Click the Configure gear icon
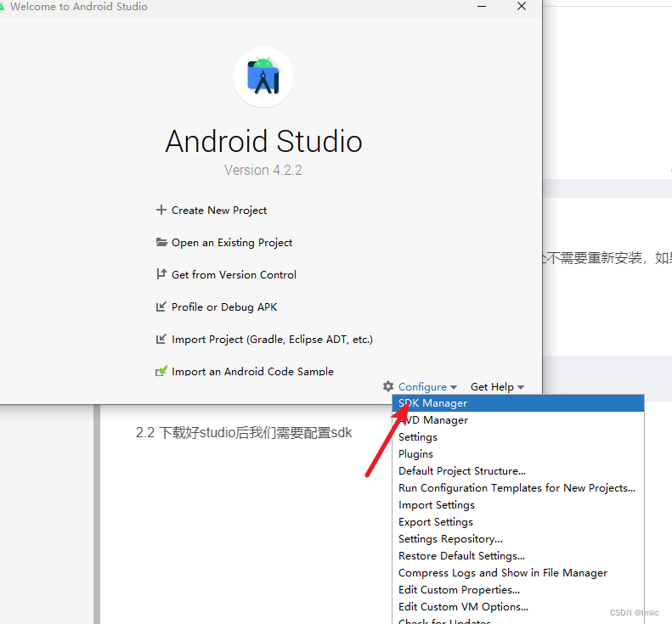Image resolution: width=672 pixels, height=624 pixels. tap(388, 386)
